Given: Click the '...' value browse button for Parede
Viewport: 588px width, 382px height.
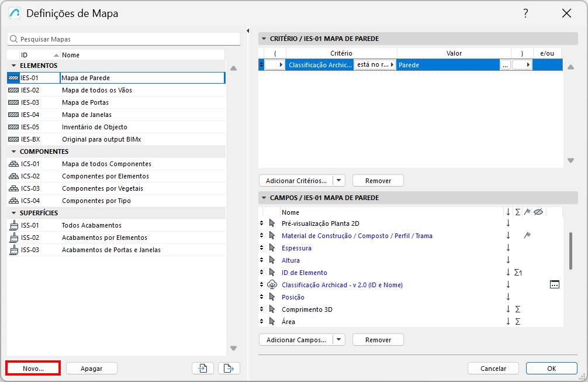Looking at the screenshot, I should [505, 65].
